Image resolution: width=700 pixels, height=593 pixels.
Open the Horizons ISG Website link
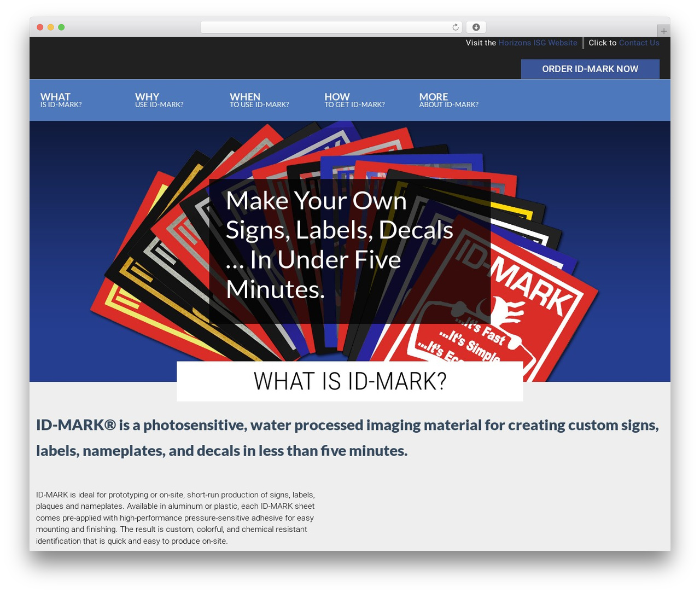tap(538, 43)
